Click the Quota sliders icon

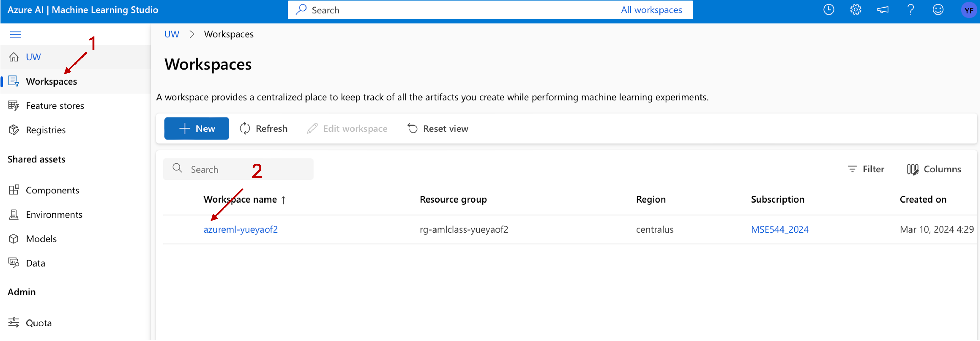coord(14,322)
